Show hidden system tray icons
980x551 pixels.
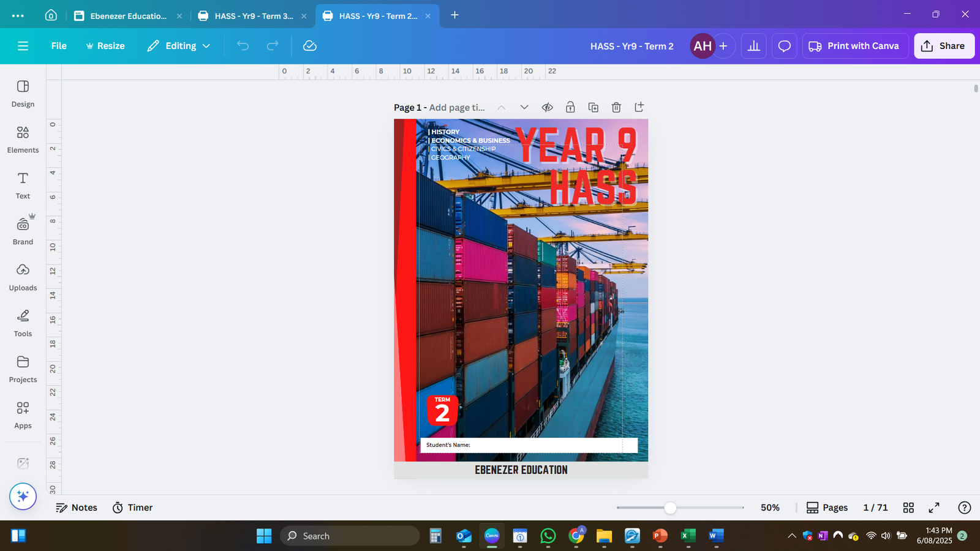tap(792, 536)
